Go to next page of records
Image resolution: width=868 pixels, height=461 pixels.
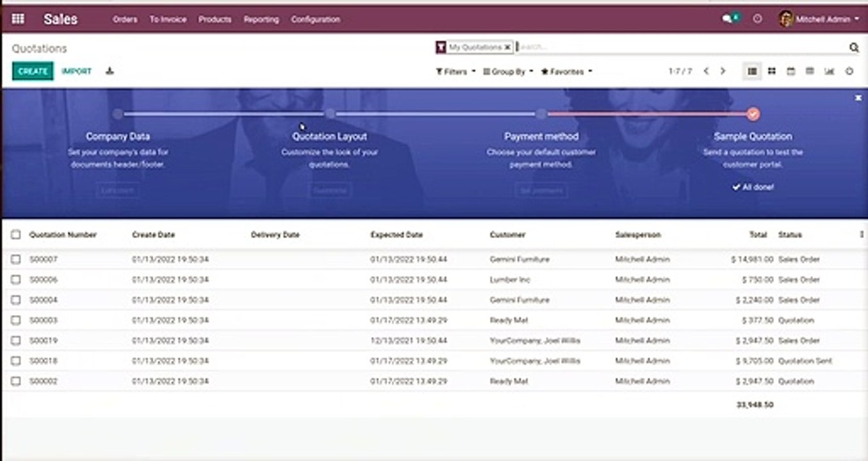(723, 71)
